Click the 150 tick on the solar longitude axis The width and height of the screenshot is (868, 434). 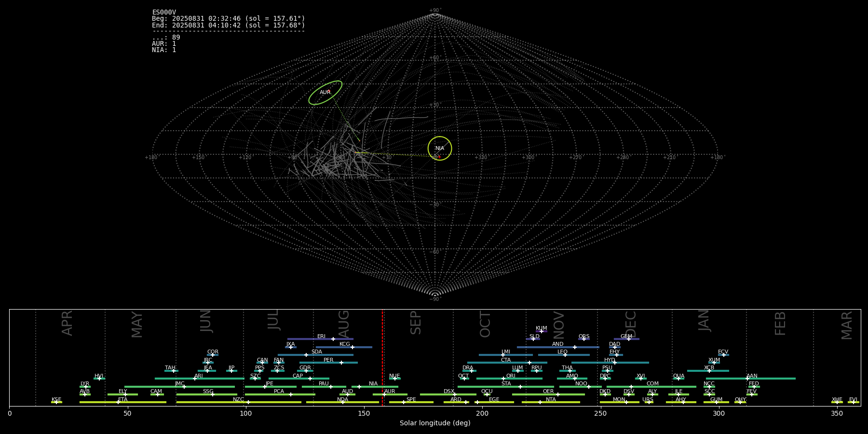point(364,413)
